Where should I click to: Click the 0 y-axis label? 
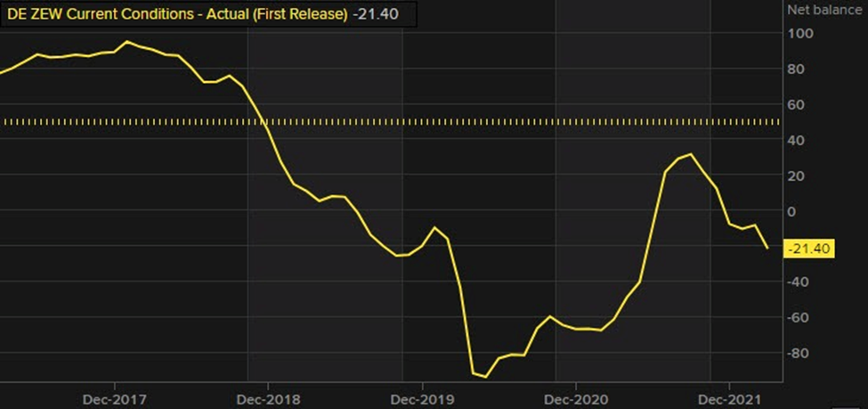[792, 211]
